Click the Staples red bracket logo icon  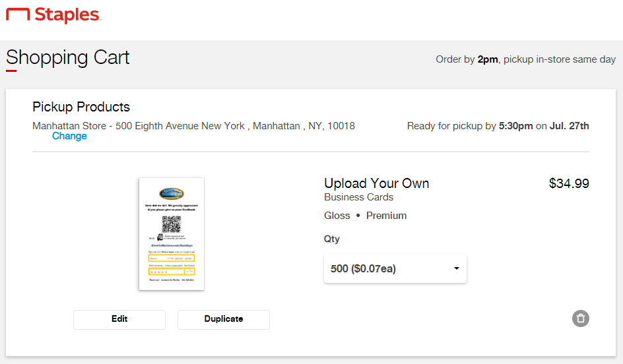pos(18,15)
